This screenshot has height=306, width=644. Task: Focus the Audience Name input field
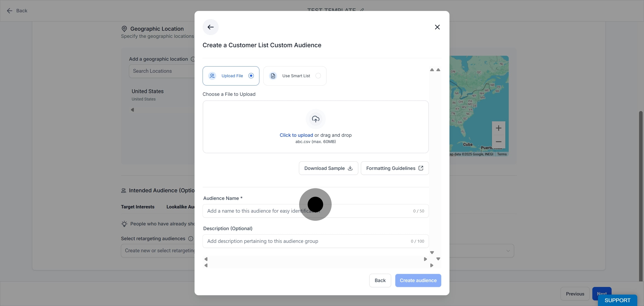click(316, 211)
